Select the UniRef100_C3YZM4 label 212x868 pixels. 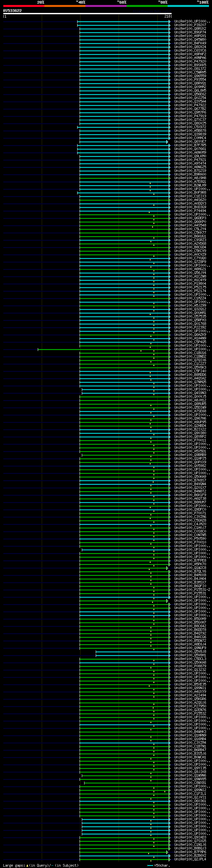click(x=190, y=743)
